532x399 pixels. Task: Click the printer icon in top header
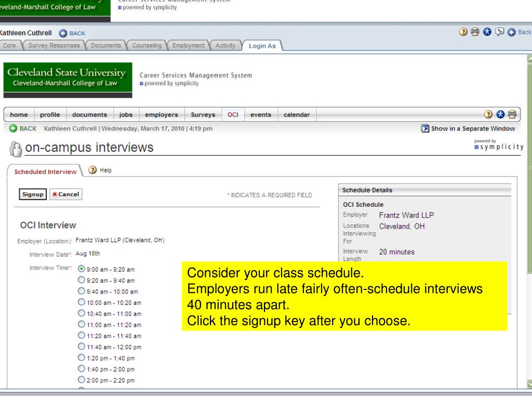click(475, 32)
